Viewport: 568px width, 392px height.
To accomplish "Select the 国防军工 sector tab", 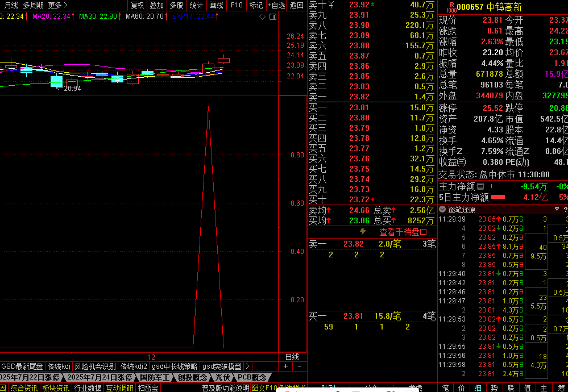I will pyautogui.click(x=155, y=377).
